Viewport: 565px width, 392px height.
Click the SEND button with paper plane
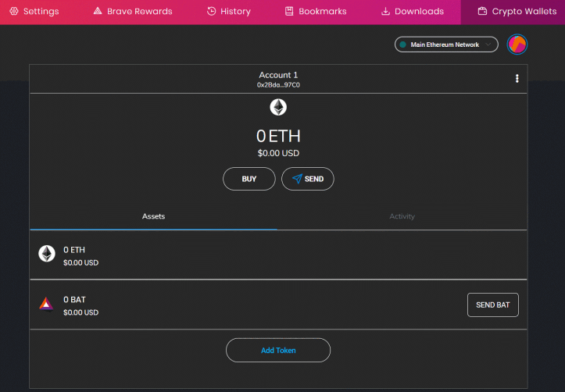308,179
